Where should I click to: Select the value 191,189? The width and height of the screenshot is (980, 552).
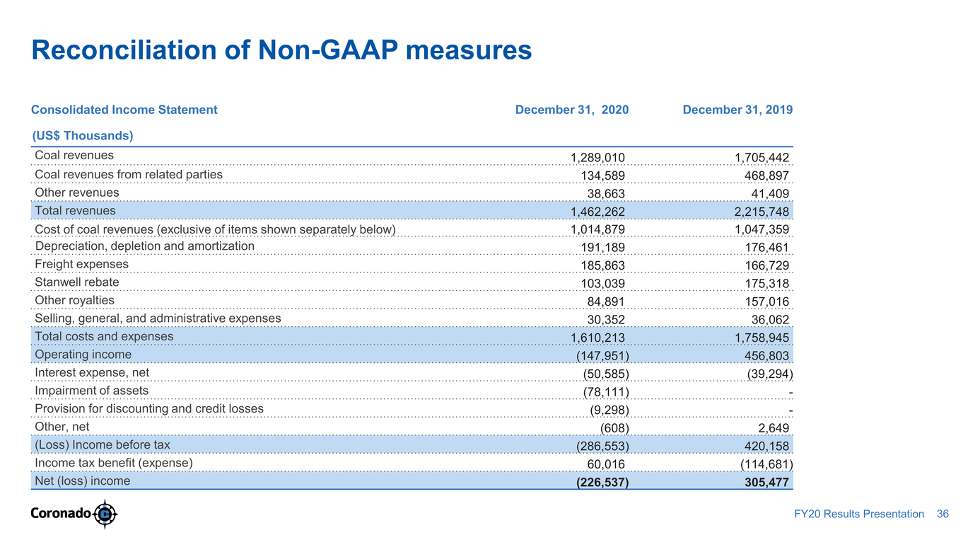(x=602, y=248)
